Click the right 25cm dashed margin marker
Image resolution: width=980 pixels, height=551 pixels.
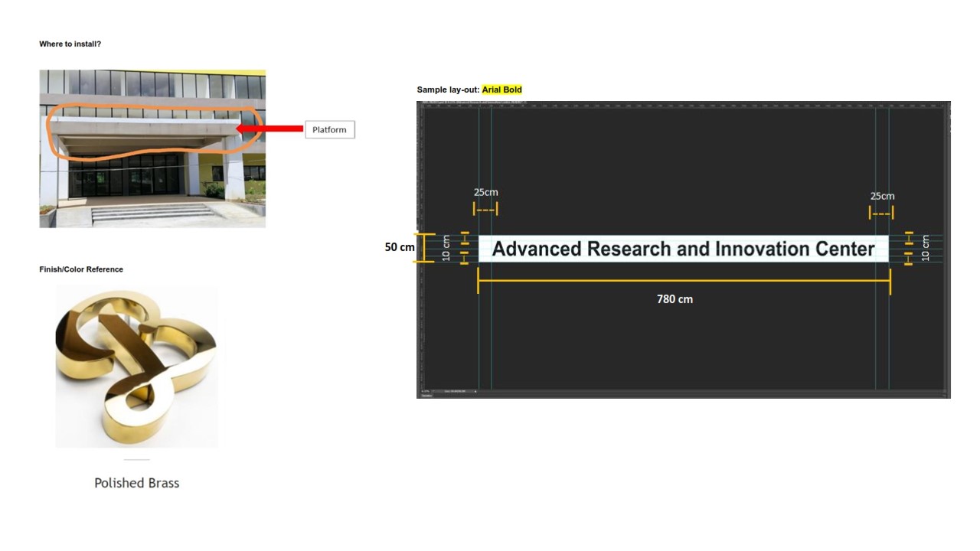click(x=881, y=214)
